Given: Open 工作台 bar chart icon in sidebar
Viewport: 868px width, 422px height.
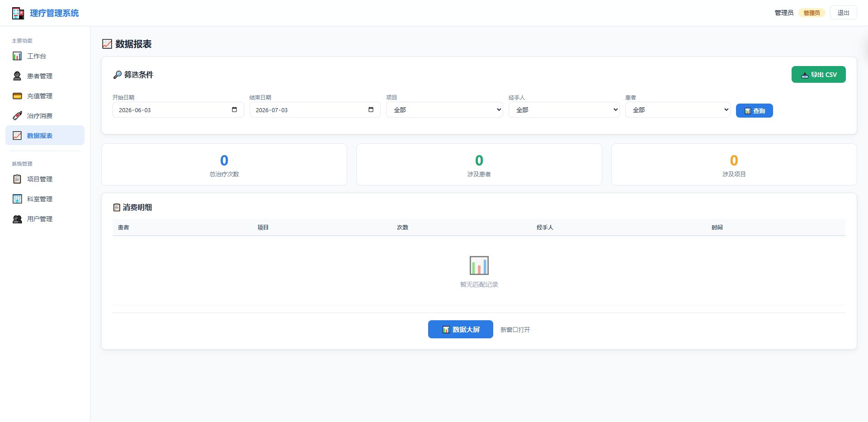Looking at the screenshot, I should coord(17,56).
